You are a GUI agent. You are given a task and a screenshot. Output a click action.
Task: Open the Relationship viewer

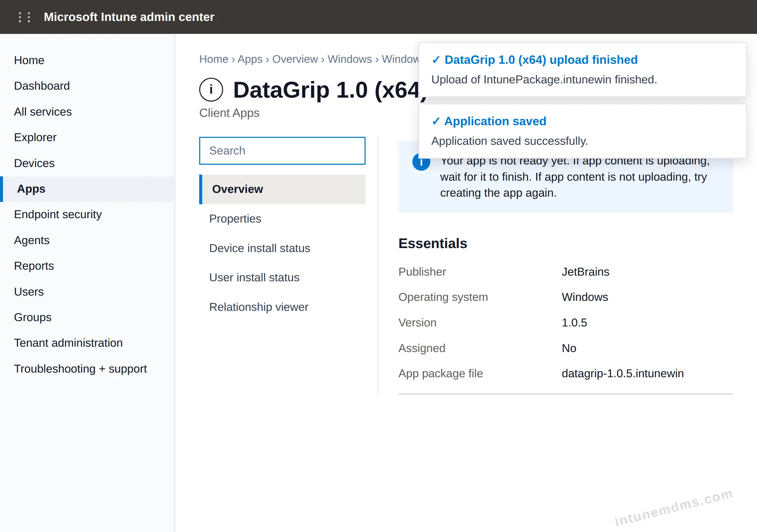coord(282,307)
